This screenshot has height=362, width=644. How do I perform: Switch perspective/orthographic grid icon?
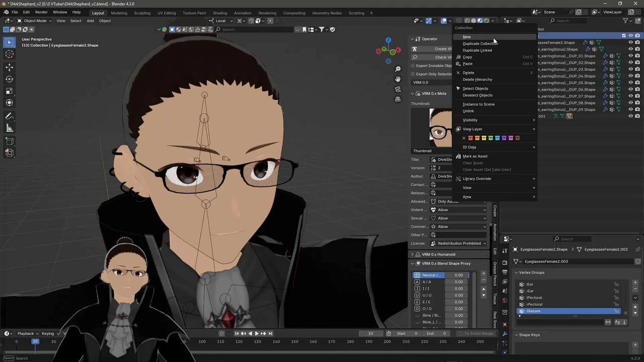pyautogui.click(x=397, y=99)
